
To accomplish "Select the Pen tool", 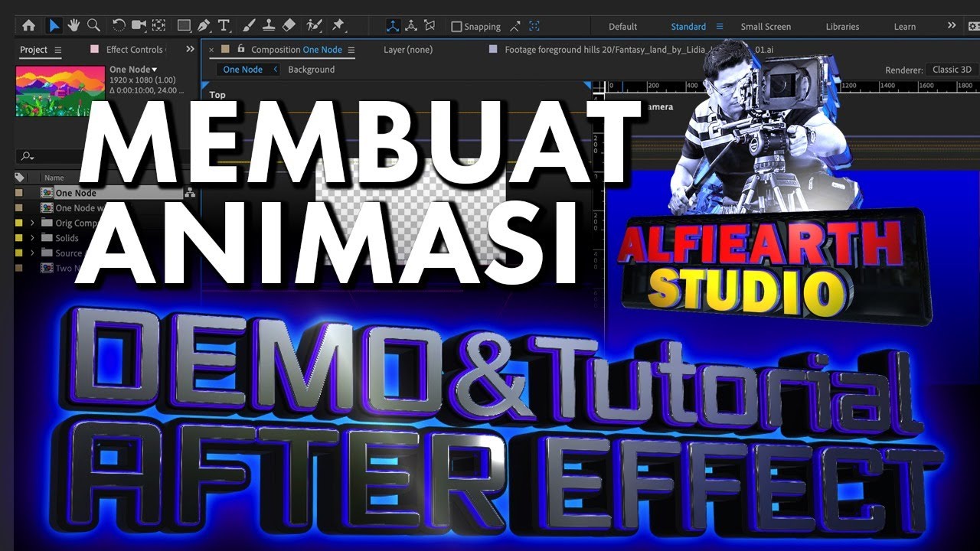I will click(x=204, y=25).
